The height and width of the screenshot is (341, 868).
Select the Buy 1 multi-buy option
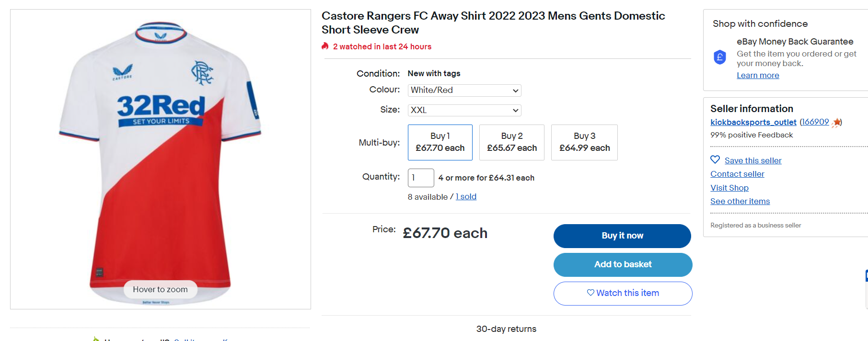(x=440, y=142)
